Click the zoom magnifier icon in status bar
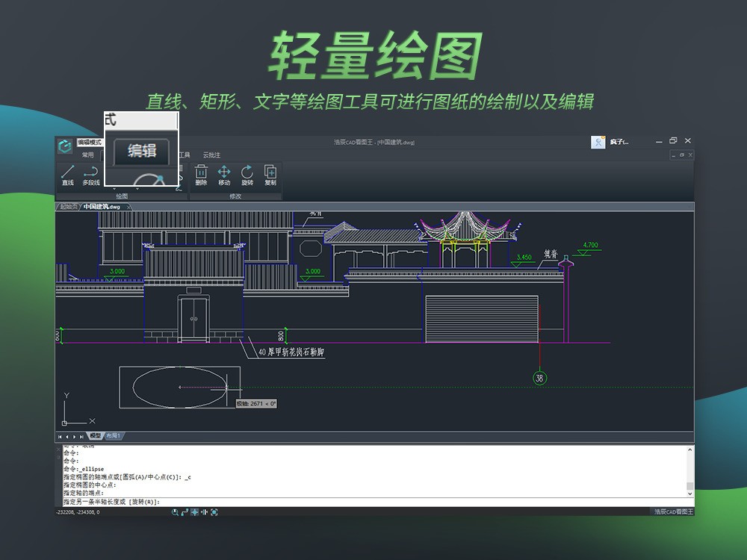Screen dimensions: 747x560 click(176, 512)
